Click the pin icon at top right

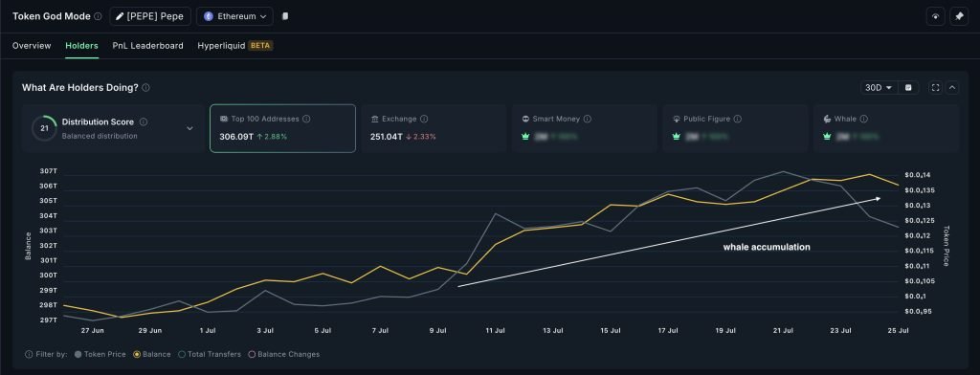click(x=959, y=17)
